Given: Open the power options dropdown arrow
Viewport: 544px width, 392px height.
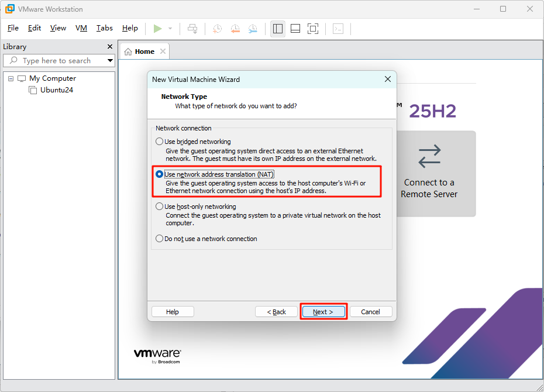Looking at the screenshot, I should coord(170,29).
